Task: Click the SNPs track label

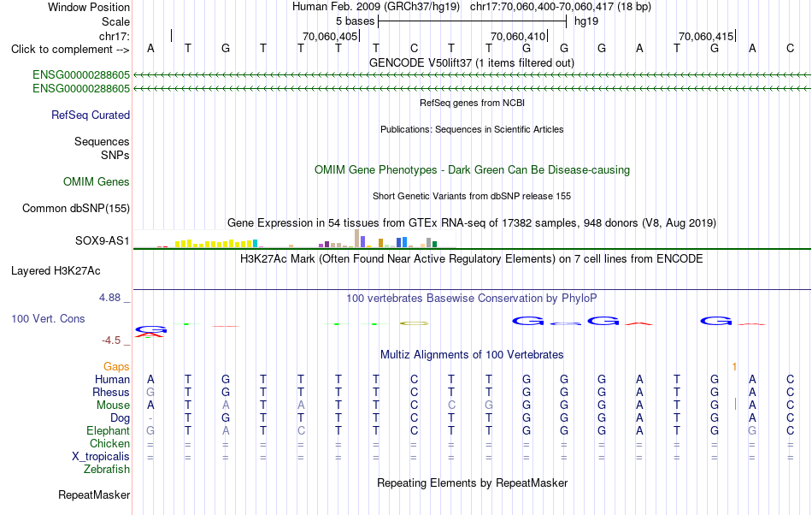Action: point(115,155)
